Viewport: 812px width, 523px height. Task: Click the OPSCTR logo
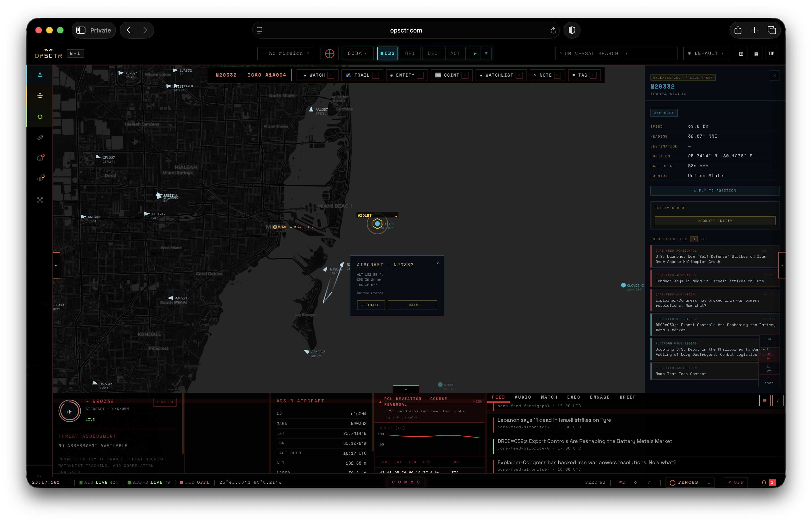pyautogui.click(x=48, y=53)
